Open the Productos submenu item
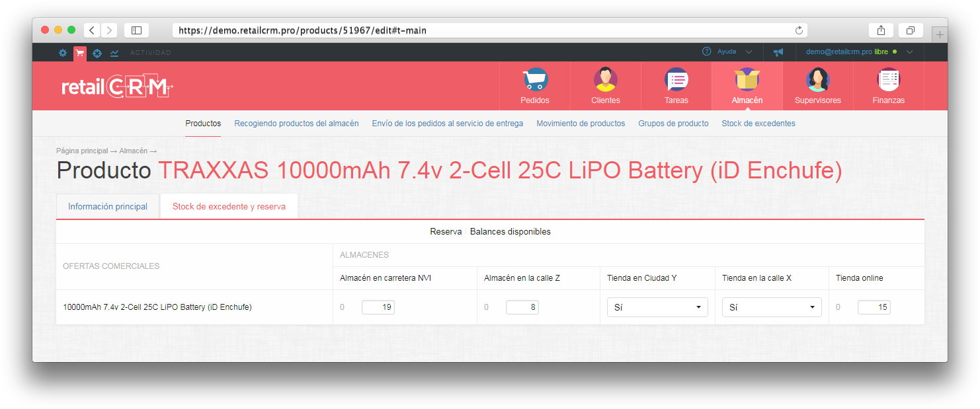 [203, 124]
